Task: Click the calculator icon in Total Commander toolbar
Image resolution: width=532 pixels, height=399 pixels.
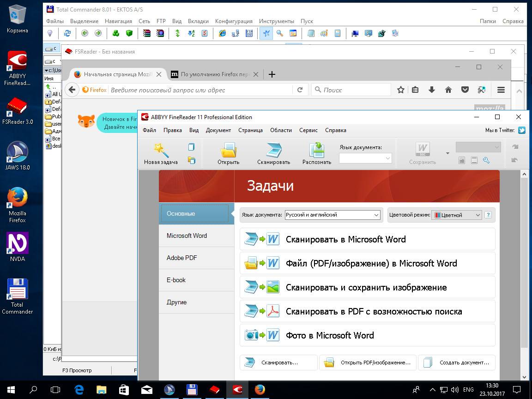Action: (x=338, y=33)
